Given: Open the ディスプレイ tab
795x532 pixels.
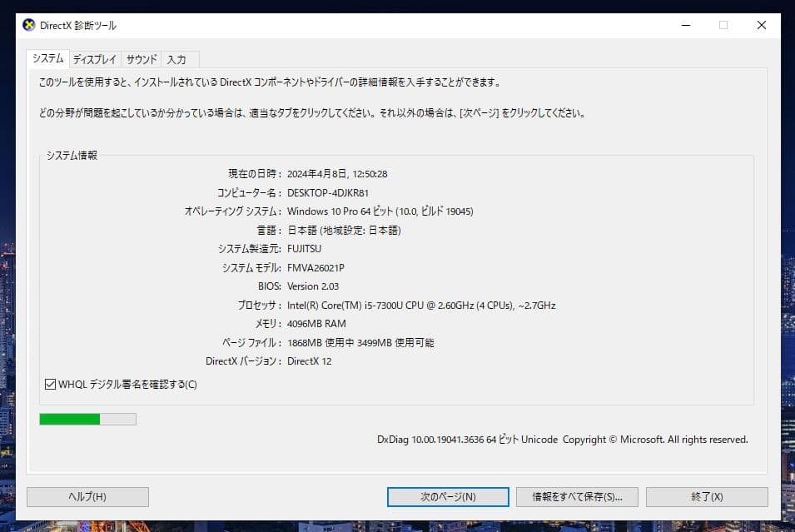Looking at the screenshot, I should click(95, 60).
